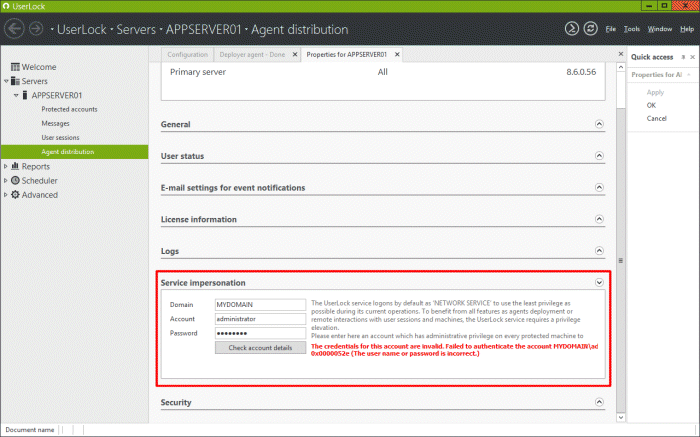Expand the Reports tree node
The height and width of the screenshot is (437, 700).
pos(6,166)
